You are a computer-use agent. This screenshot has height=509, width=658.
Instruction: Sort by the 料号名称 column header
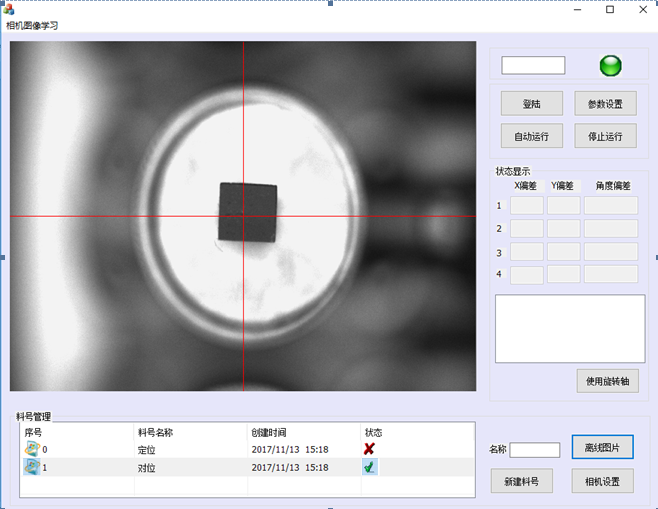click(190, 433)
